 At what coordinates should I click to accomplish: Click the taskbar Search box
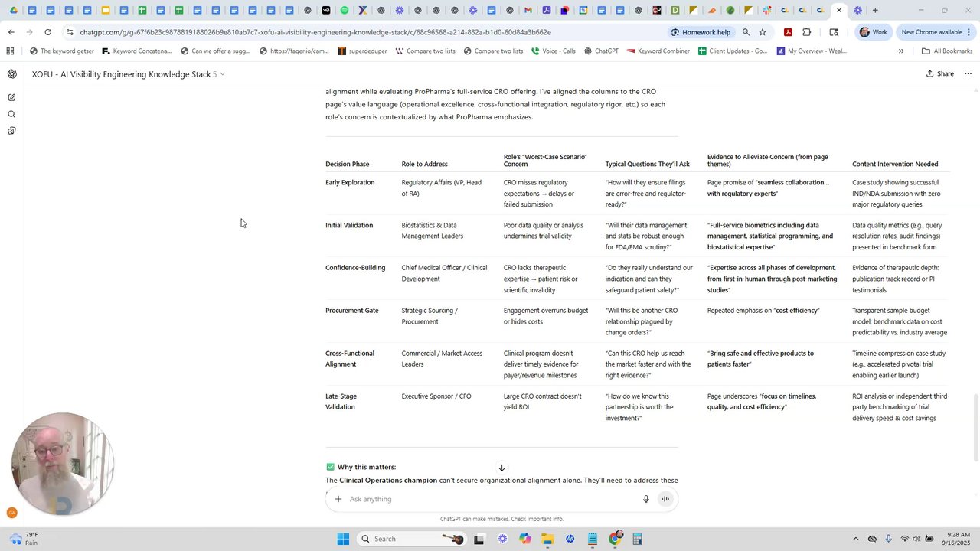tap(412, 539)
